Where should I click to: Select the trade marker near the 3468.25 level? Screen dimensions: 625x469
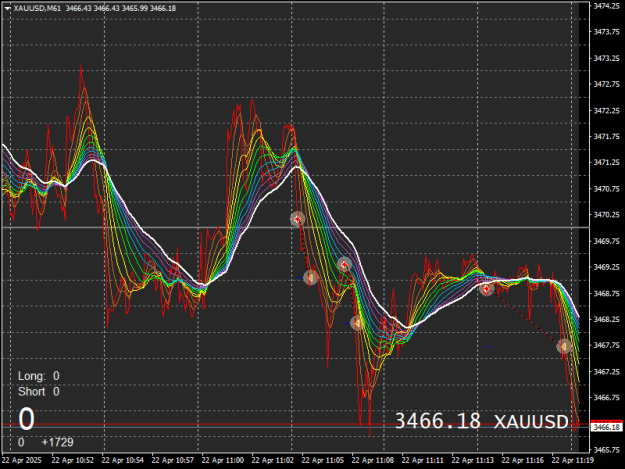coord(357,323)
